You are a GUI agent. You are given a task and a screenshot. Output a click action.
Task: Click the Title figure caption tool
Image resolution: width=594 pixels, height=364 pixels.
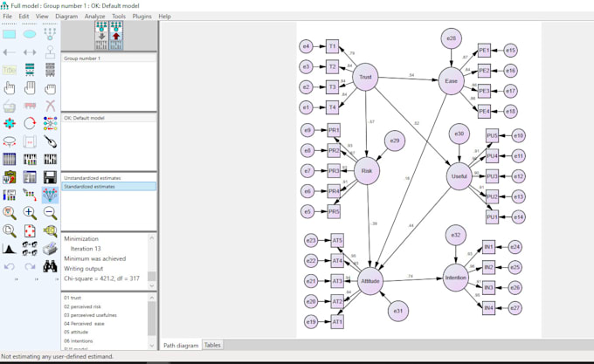(9, 70)
